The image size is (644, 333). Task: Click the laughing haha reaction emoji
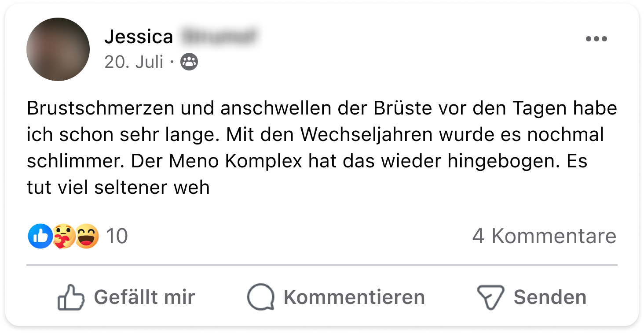point(87,236)
